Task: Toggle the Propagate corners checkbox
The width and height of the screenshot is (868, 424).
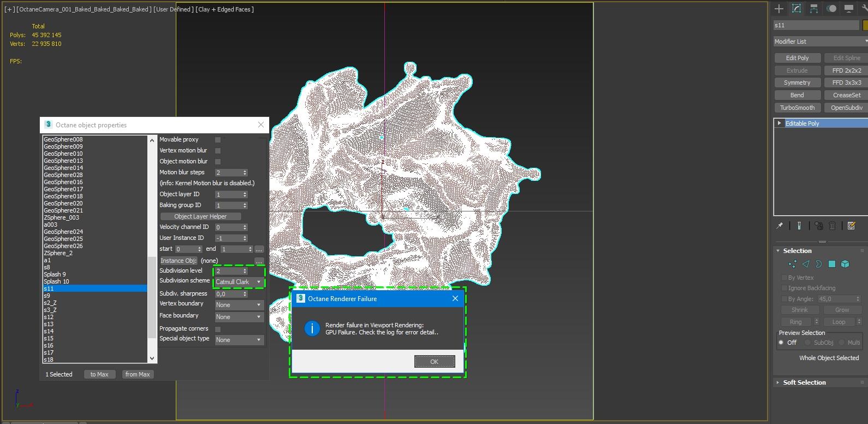Action: pyautogui.click(x=218, y=329)
